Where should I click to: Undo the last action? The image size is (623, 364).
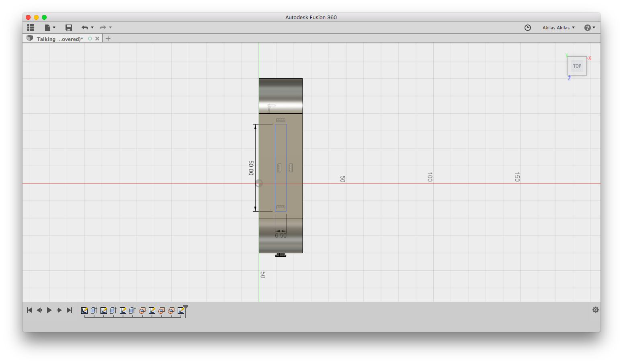click(84, 27)
